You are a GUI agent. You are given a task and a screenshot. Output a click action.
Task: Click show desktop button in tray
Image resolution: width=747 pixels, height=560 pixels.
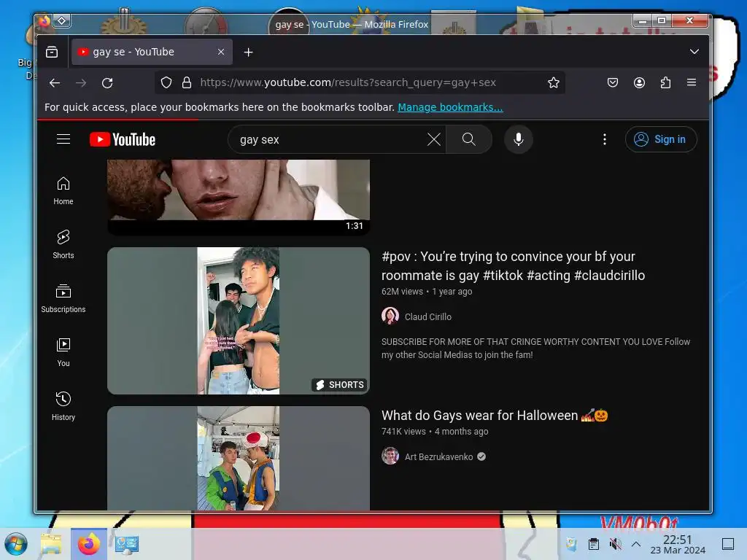coord(727,544)
